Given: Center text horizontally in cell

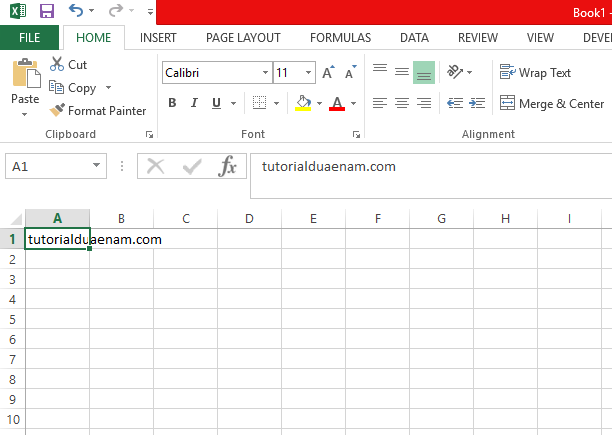Looking at the screenshot, I should 402,103.
